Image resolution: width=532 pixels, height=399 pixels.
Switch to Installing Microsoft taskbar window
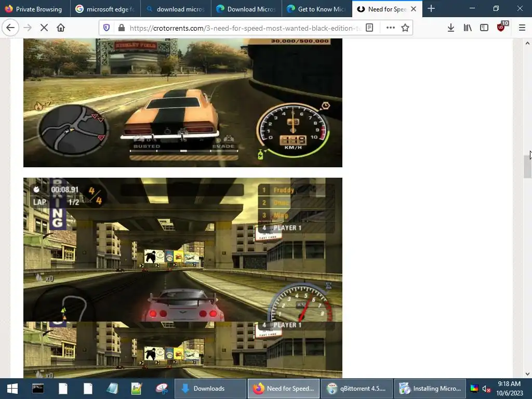point(430,389)
